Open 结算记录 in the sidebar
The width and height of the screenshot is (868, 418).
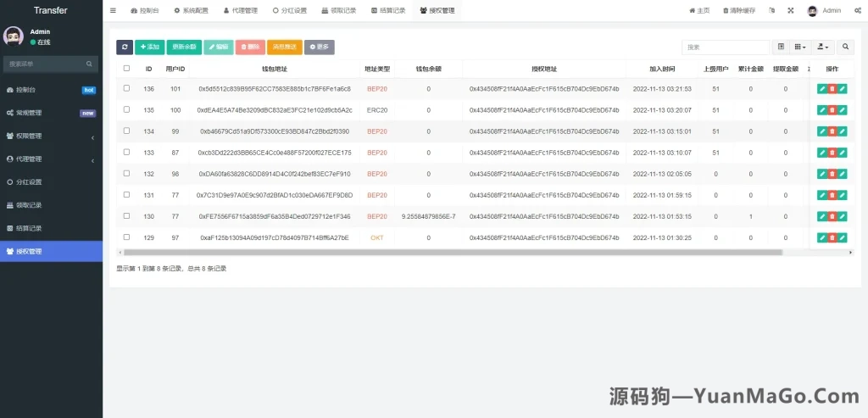51,229
